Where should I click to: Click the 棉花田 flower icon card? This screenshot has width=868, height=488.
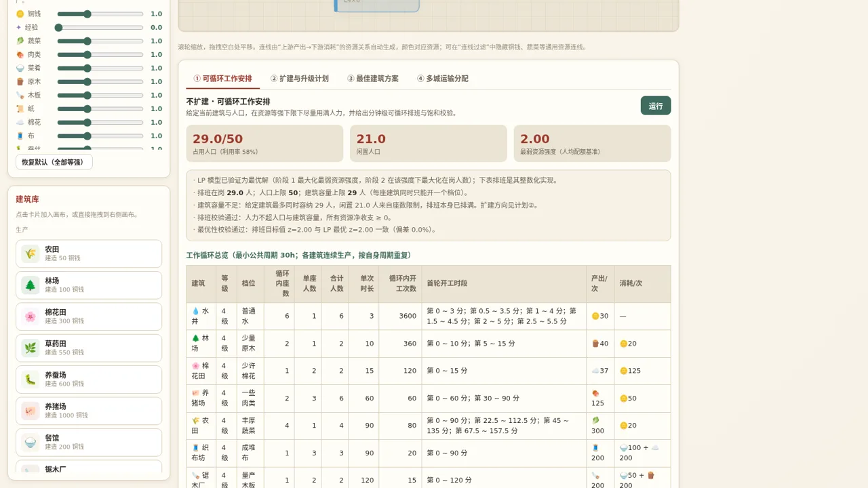point(30,317)
